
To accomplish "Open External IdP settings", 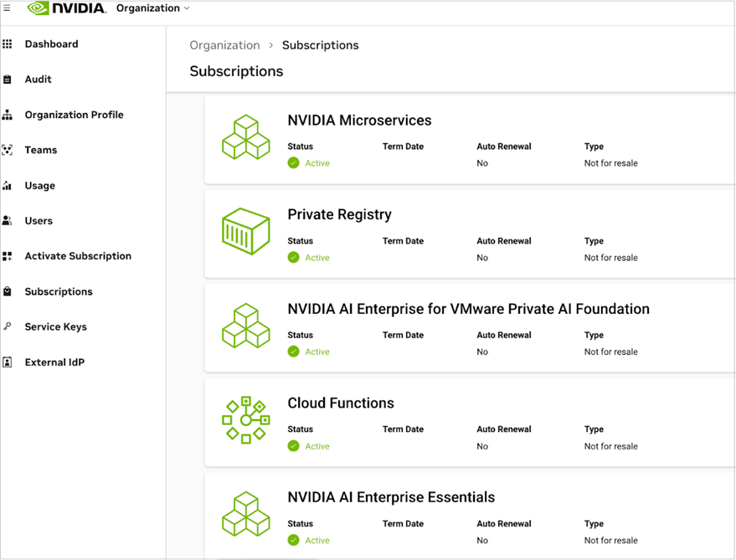I will point(54,362).
